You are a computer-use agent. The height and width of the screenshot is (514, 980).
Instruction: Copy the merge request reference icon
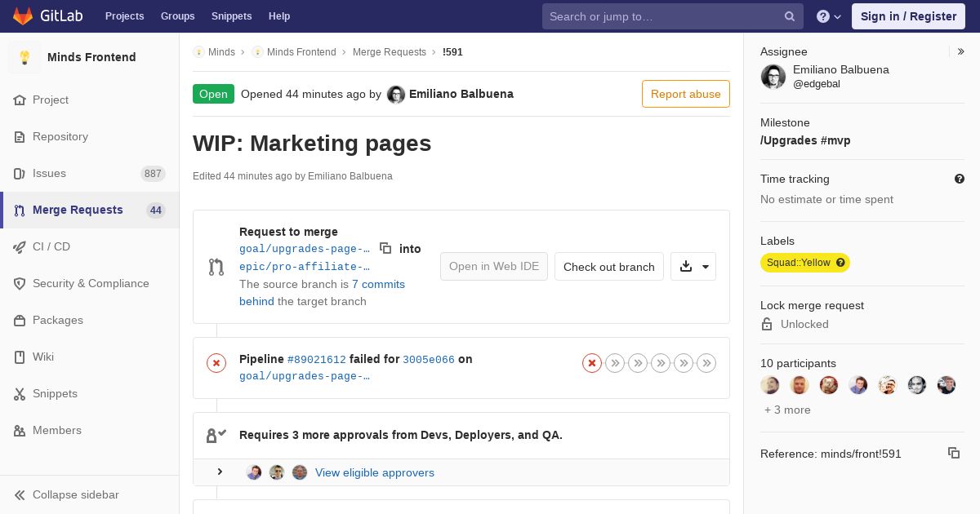tap(954, 453)
